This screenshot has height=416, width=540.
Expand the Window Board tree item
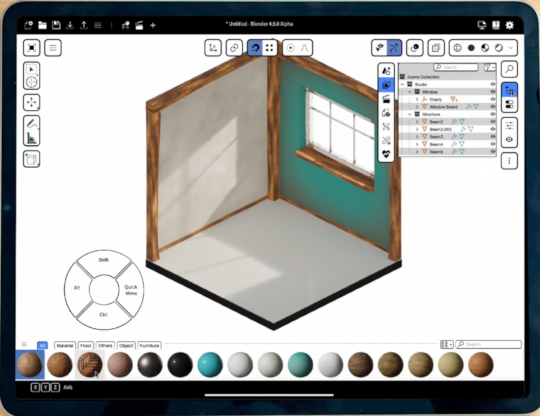click(x=417, y=107)
